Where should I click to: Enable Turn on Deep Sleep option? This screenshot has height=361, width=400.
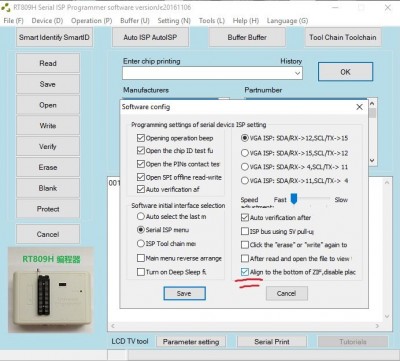point(141,272)
